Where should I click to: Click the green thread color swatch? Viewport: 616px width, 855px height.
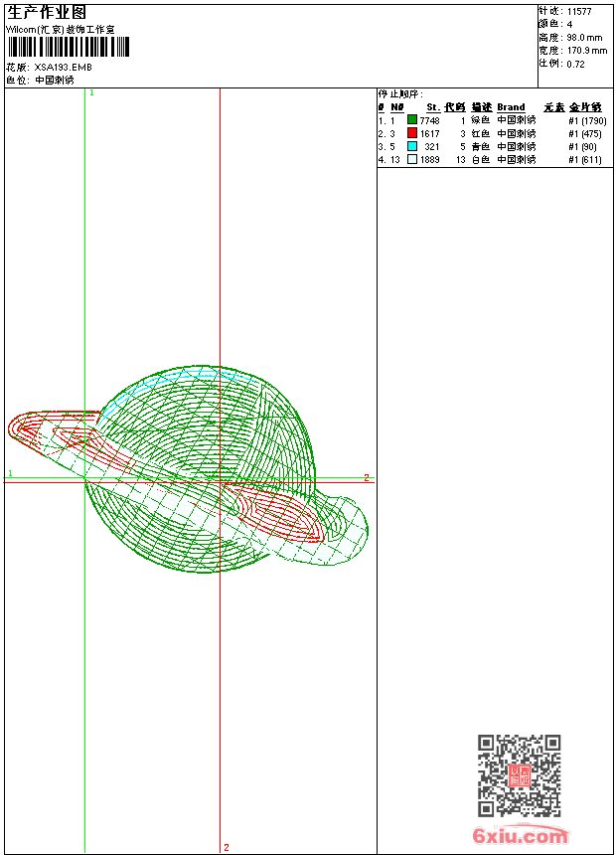click(412, 120)
